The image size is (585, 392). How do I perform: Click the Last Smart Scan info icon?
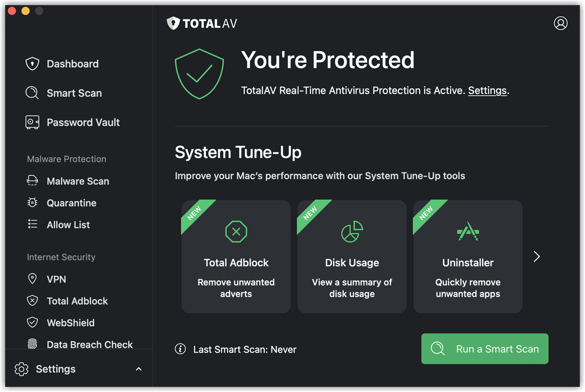[x=180, y=349]
